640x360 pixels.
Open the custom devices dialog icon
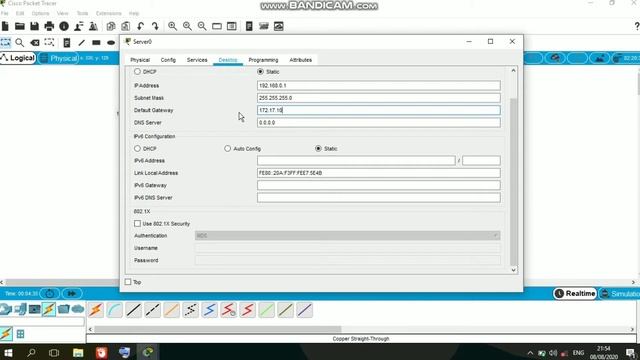point(231,27)
